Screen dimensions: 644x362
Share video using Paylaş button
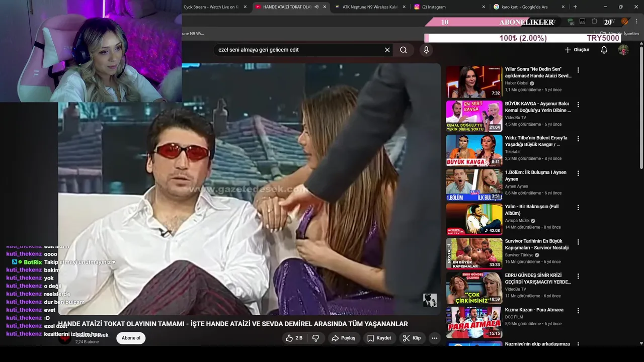[343, 338]
